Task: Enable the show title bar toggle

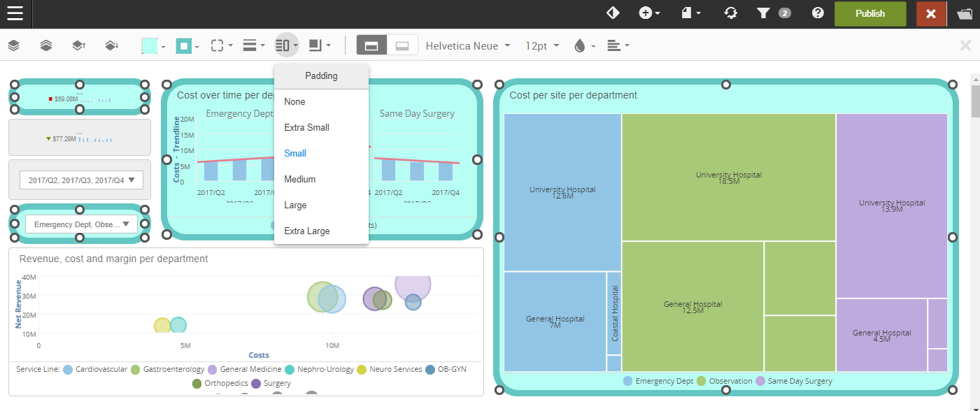Action: point(371,45)
